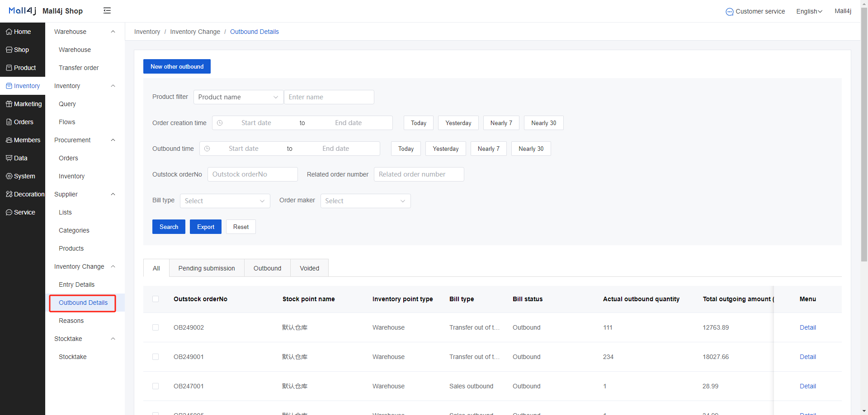
Task: Open the Product name filter dropdown
Action: click(238, 97)
